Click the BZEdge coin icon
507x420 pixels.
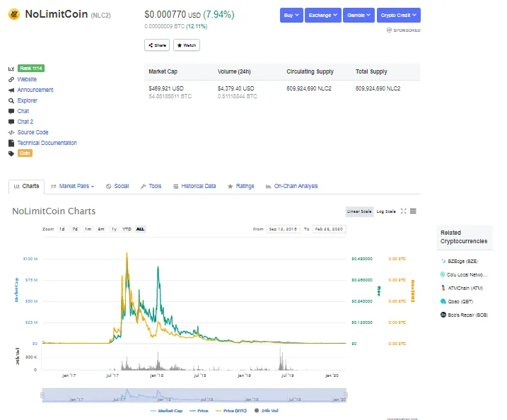443,261
